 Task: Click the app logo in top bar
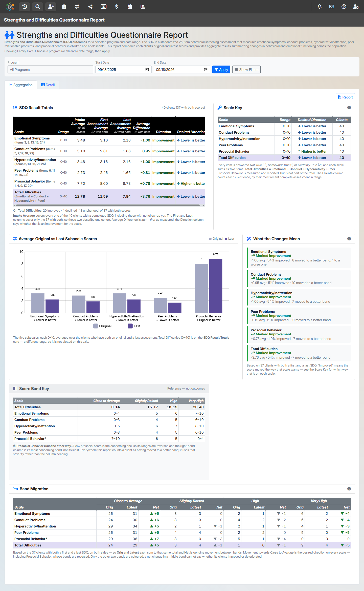[10, 7]
